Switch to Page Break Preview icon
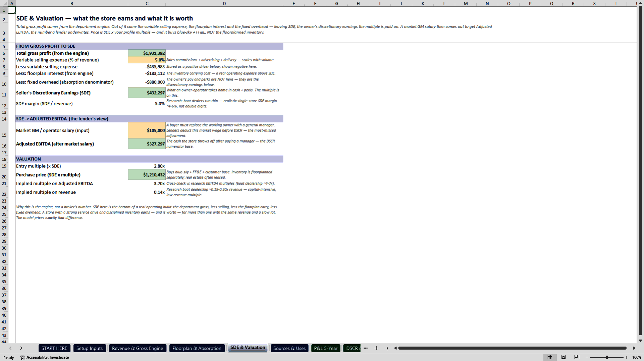This screenshot has height=361, width=644. (577, 357)
